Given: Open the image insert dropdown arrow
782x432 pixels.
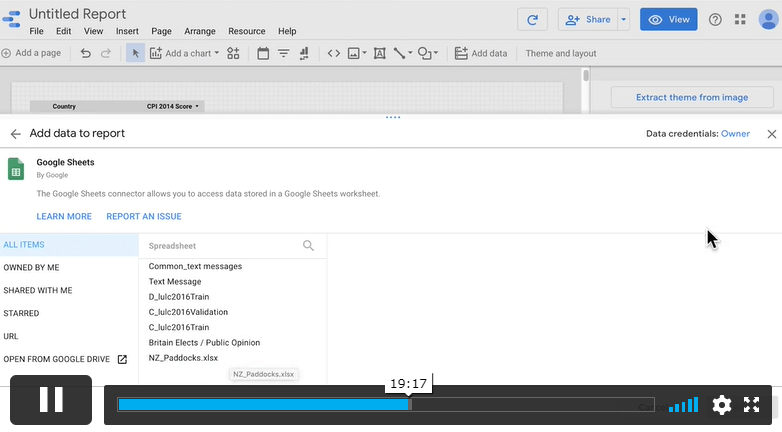Looking at the screenshot, I should click(x=364, y=53).
